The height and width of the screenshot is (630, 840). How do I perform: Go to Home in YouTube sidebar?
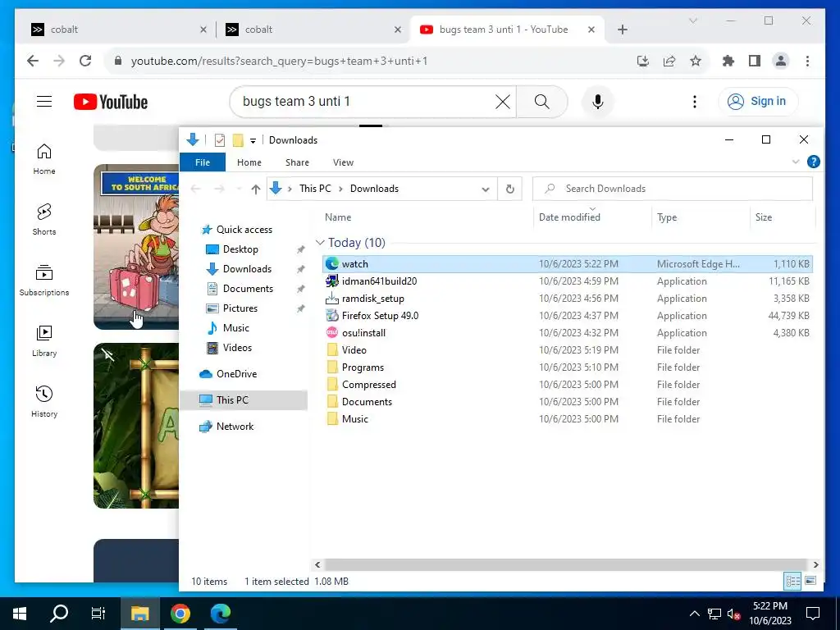pyautogui.click(x=44, y=158)
